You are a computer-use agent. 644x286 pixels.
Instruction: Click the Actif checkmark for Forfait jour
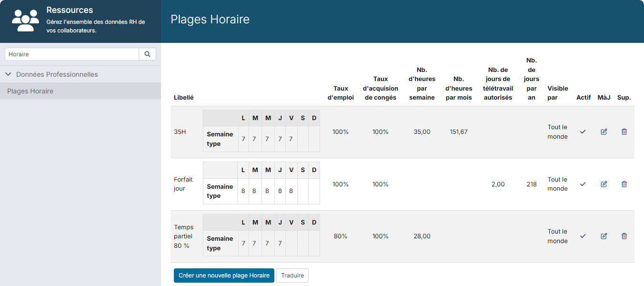click(583, 184)
